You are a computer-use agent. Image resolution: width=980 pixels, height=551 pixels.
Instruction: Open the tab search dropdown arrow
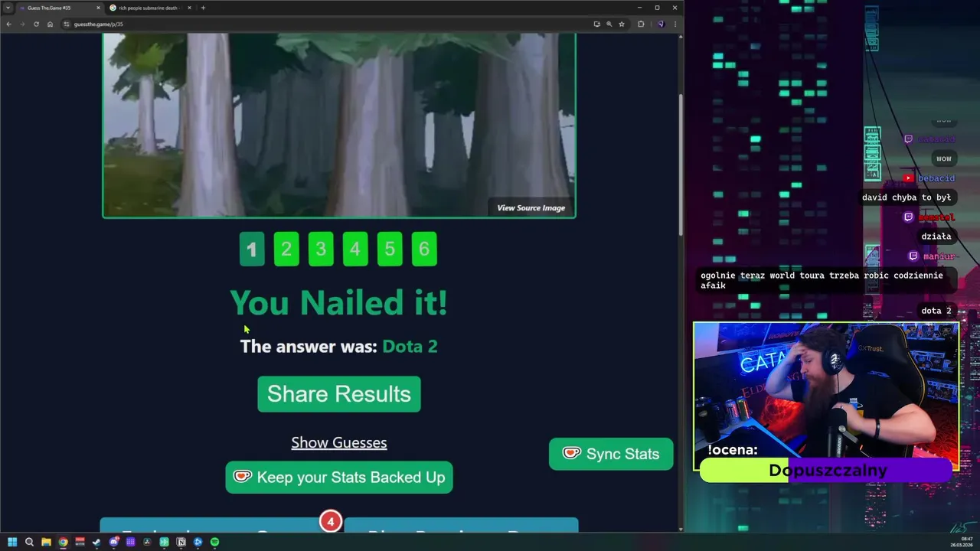coord(8,8)
